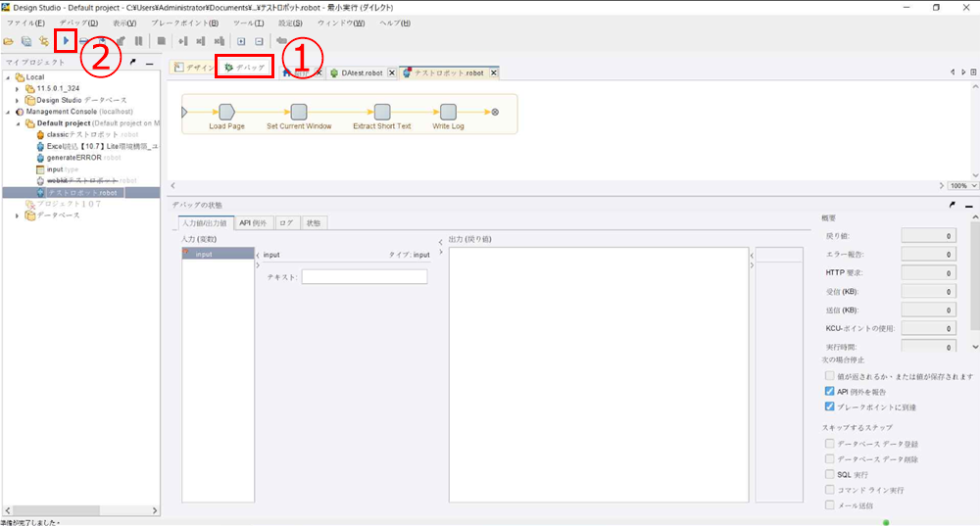The width and height of the screenshot is (980, 526).
Task: Minimize the My Projects panel
Action: pyautogui.click(x=149, y=63)
